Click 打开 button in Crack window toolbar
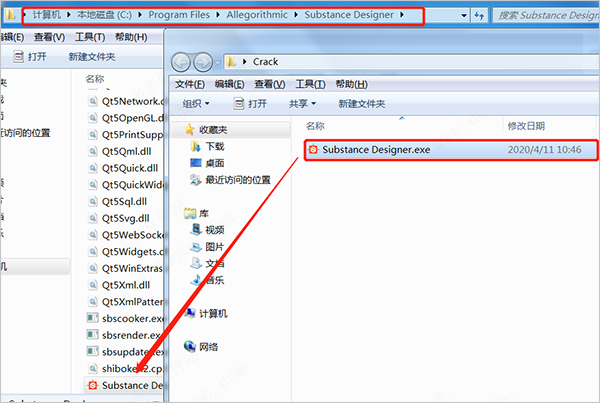 [x=250, y=104]
